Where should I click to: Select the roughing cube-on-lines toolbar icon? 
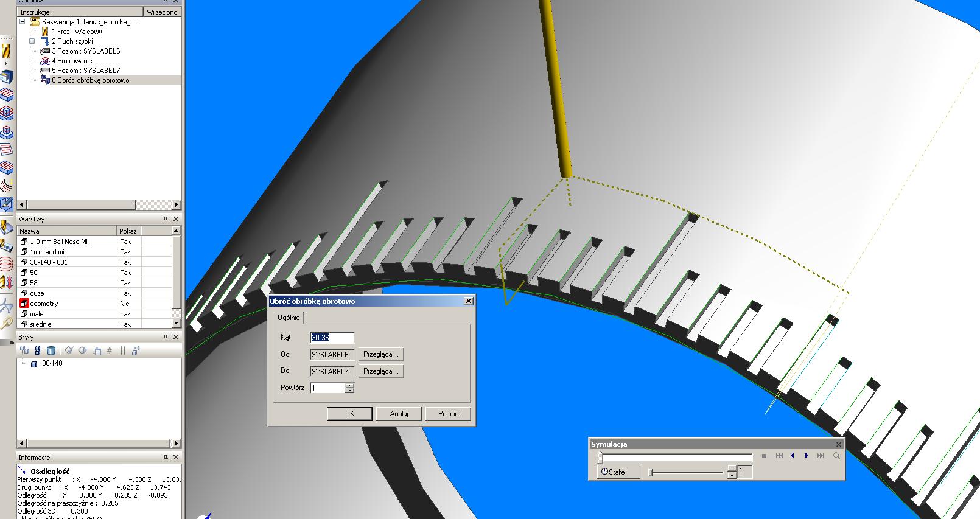pyautogui.click(x=6, y=113)
